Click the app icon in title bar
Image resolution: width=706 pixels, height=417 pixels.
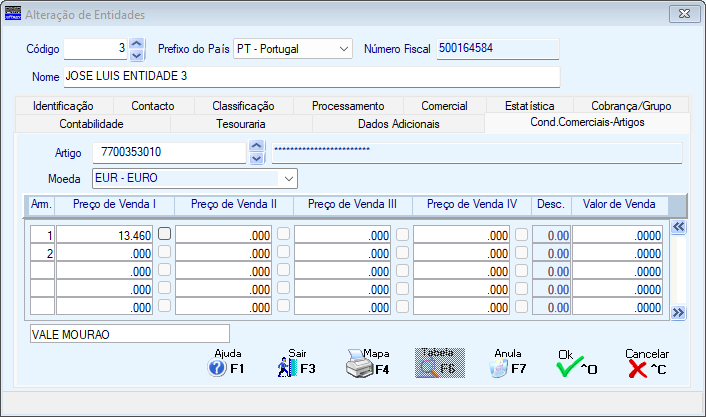13,13
